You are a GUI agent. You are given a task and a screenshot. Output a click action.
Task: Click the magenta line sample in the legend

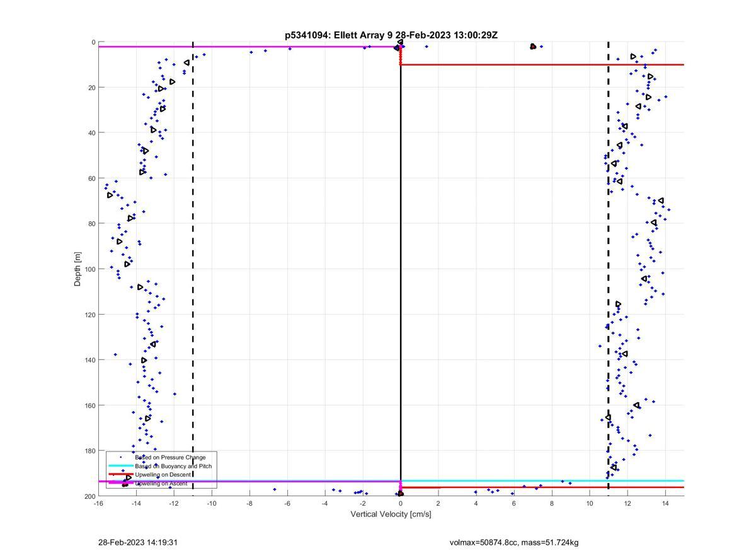tap(120, 483)
